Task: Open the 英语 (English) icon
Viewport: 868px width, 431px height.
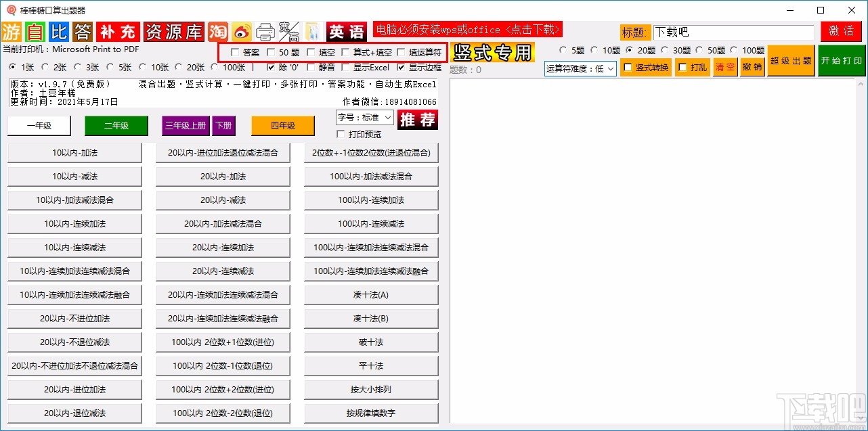Action: [x=345, y=30]
